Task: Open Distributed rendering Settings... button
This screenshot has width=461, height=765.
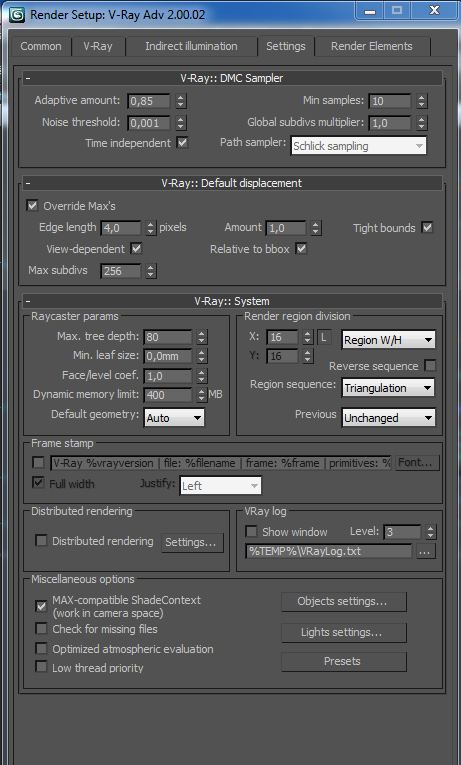Action: (x=191, y=542)
